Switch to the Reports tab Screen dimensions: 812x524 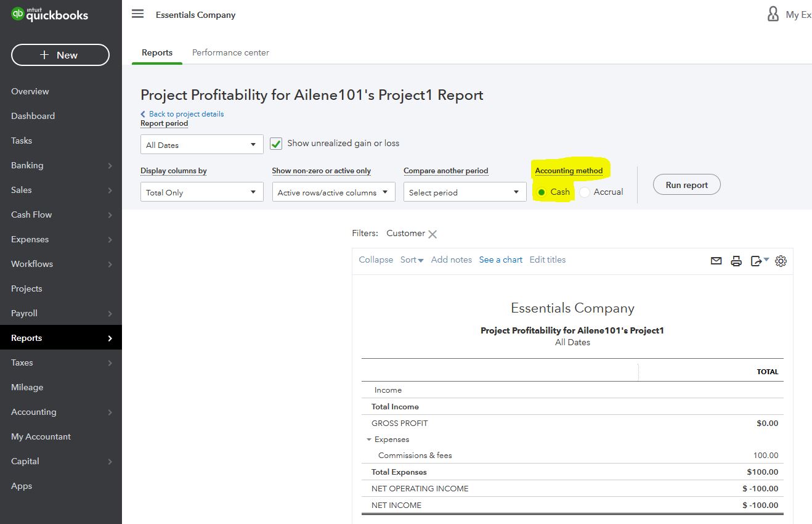(156, 52)
